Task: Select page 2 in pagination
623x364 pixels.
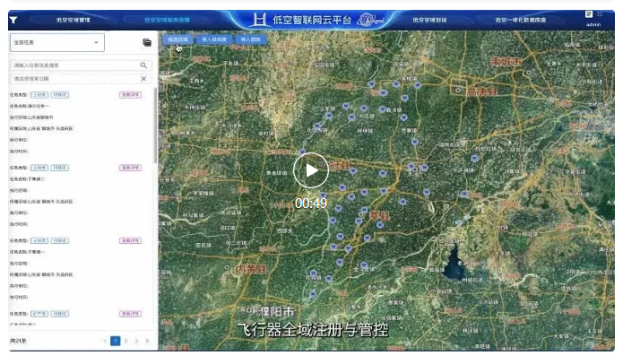Action: click(125, 341)
